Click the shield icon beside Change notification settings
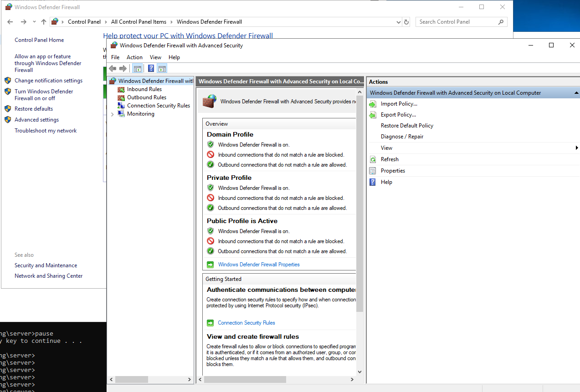This screenshot has height=392, width=580. pyautogui.click(x=8, y=81)
